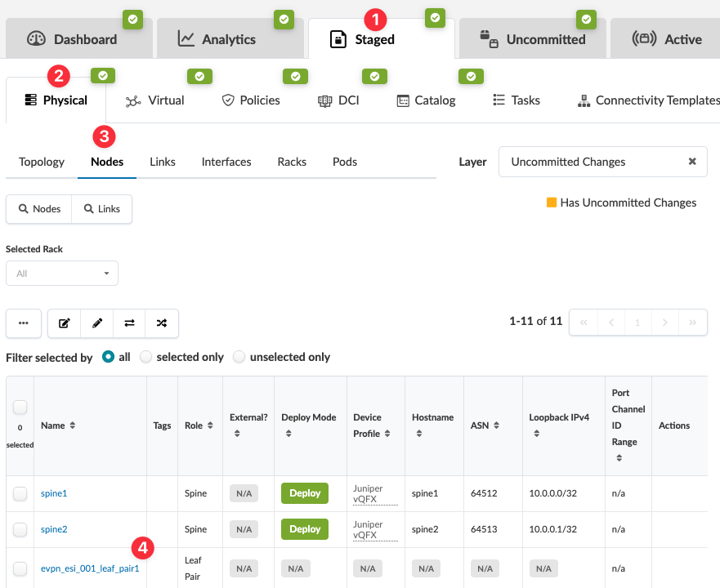
Task: Open the Selected Rack dropdown
Action: pos(62,274)
